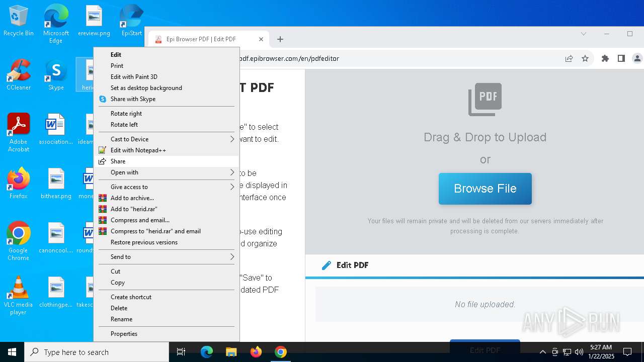Click Share in the context menu
Image resolution: width=644 pixels, height=362 pixels.
[x=167, y=161]
